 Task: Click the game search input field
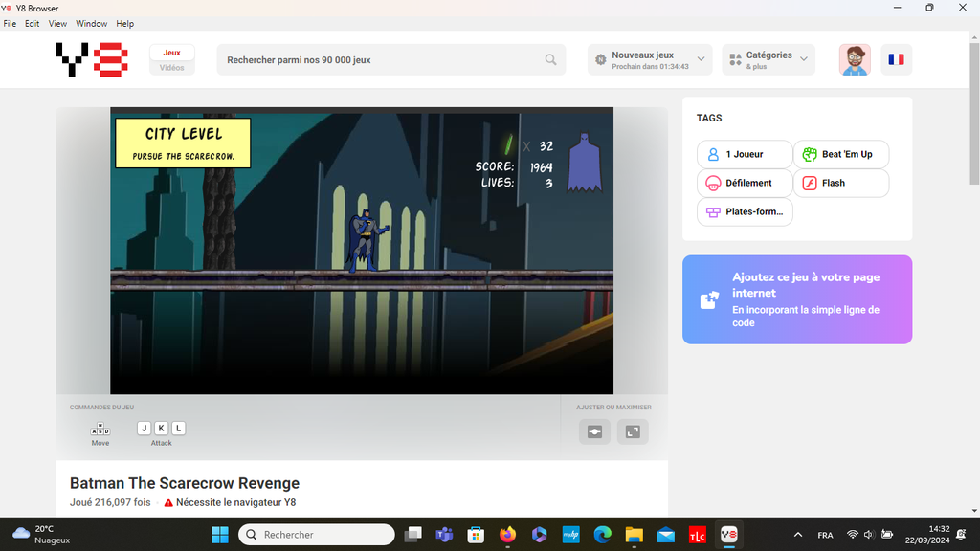(x=383, y=59)
